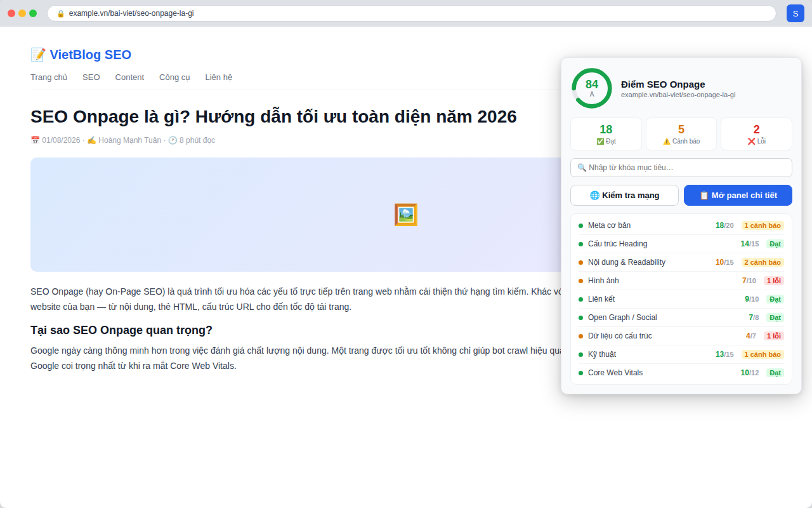Click the 5 Cảnh báo stat card

pos(681,134)
